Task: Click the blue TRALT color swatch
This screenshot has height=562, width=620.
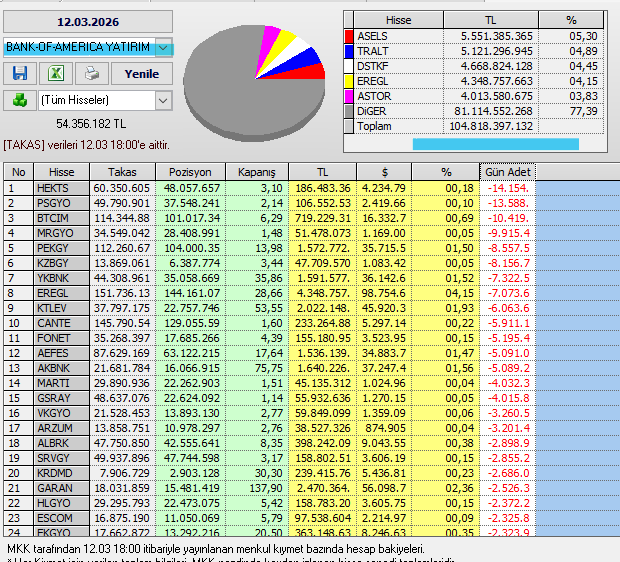Action: (x=349, y=51)
